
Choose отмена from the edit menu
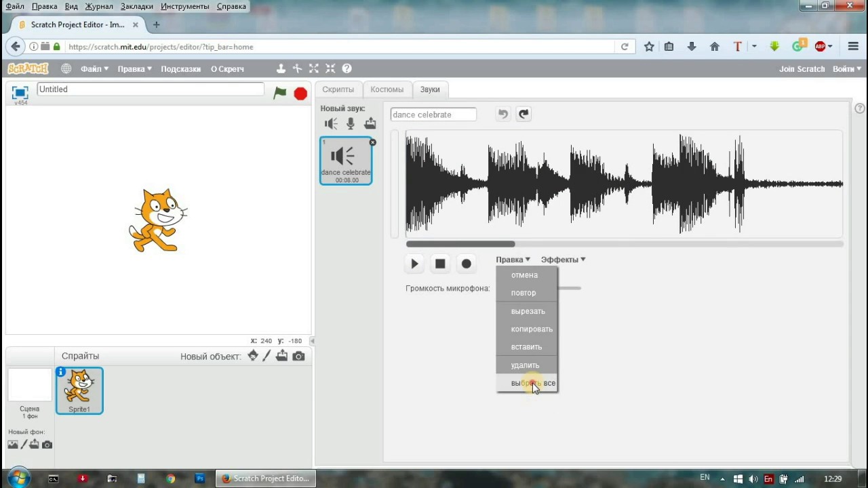tap(527, 275)
